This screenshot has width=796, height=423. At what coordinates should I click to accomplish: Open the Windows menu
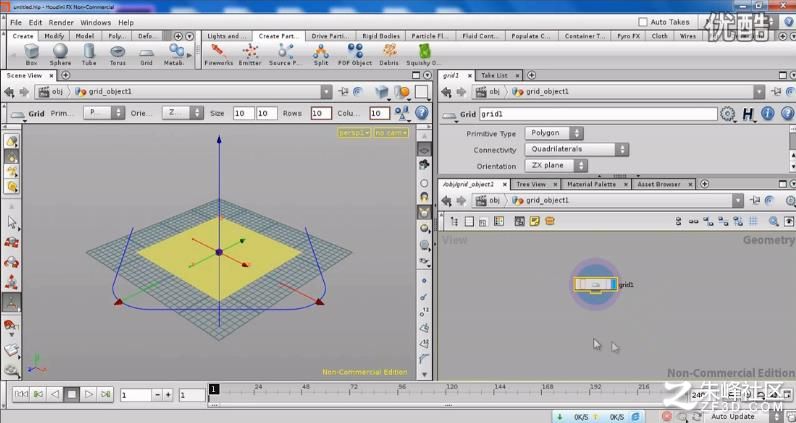click(95, 22)
